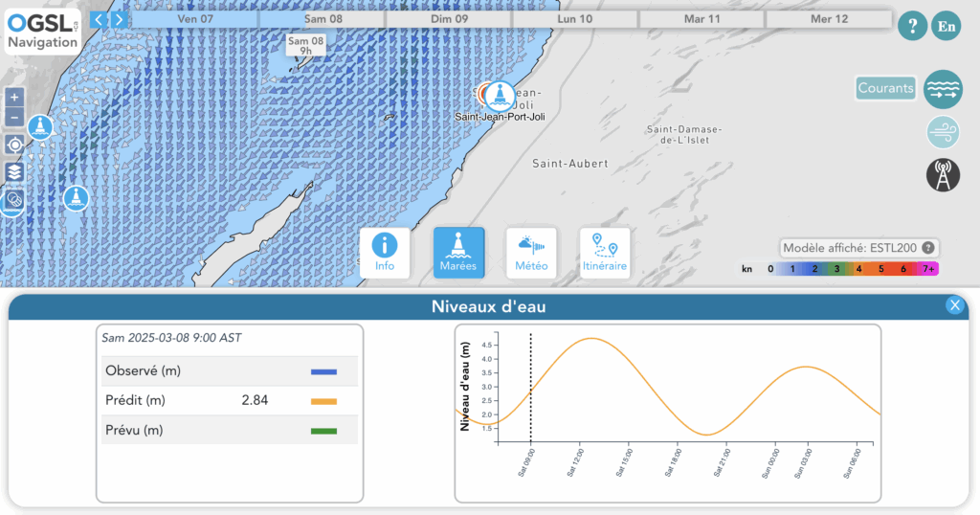Advance to next time period arrow
This screenshot has width=980, height=515.
click(x=118, y=19)
